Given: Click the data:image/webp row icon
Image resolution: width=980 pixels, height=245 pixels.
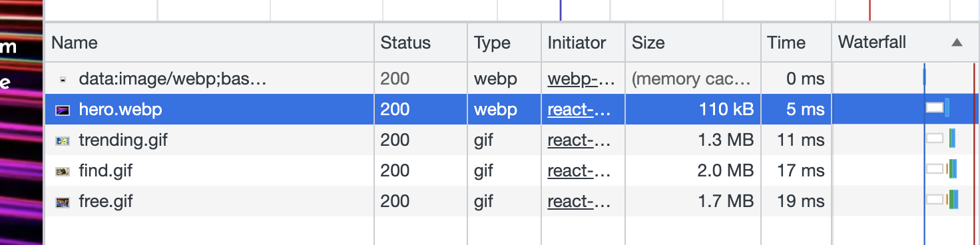Looking at the screenshot, I should point(63,79).
